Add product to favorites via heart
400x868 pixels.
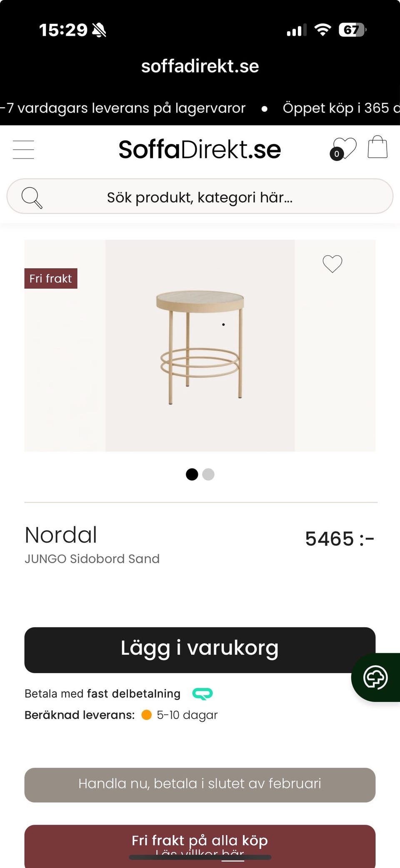tap(332, 264)
